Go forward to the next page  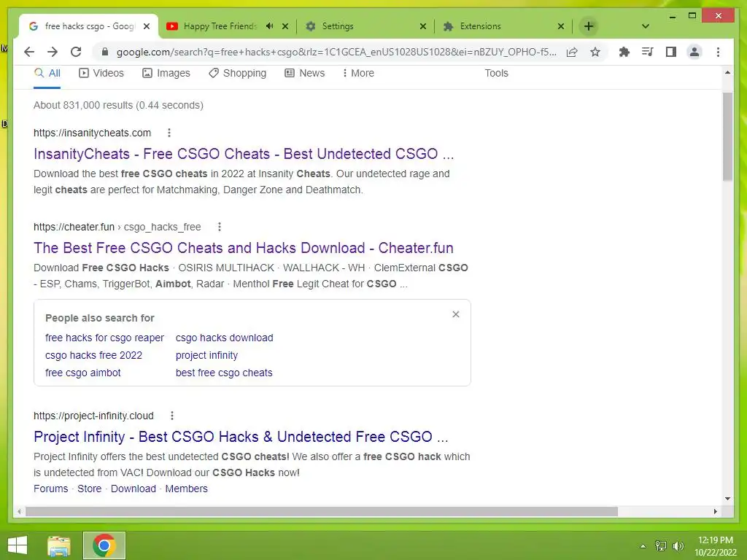pyautogui.click(x=53, y=52)
